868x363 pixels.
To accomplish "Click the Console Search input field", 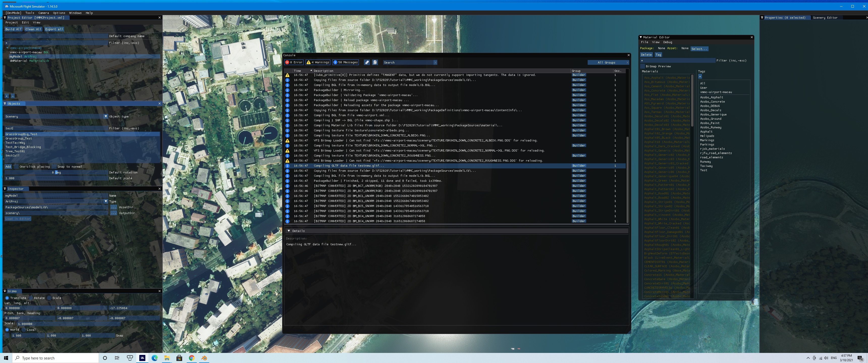I will [x=408, y=62].
